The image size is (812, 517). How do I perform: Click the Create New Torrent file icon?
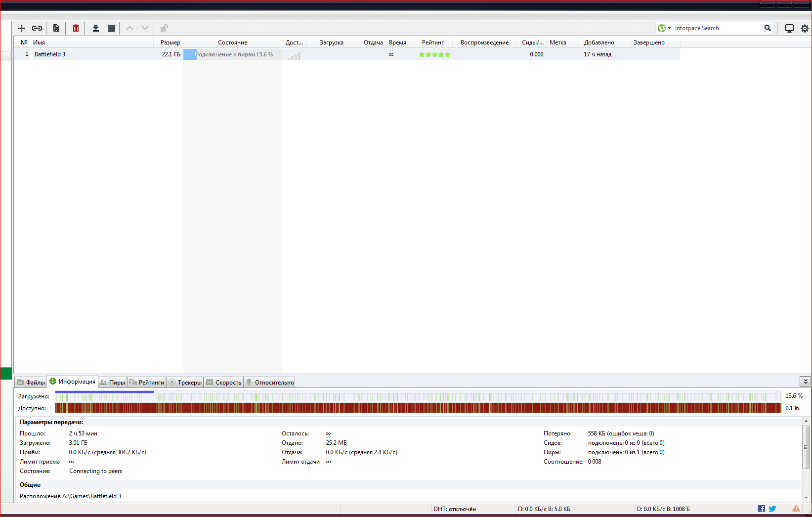56,28
